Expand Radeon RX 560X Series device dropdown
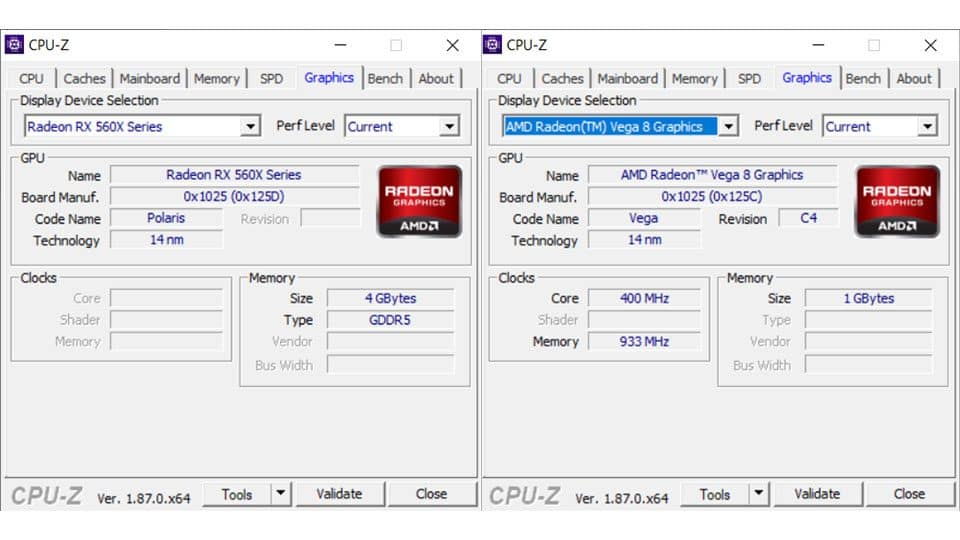 250,127
